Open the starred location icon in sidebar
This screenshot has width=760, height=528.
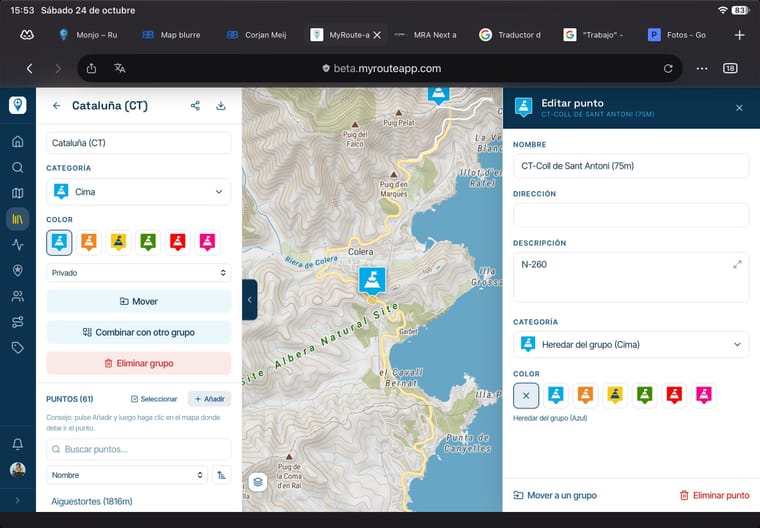click(17, 270)
